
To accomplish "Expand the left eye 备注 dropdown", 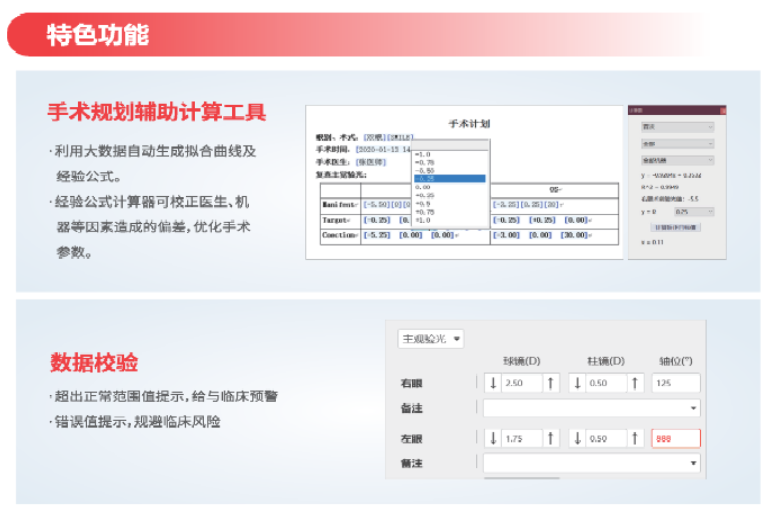I will click(693, 463).
